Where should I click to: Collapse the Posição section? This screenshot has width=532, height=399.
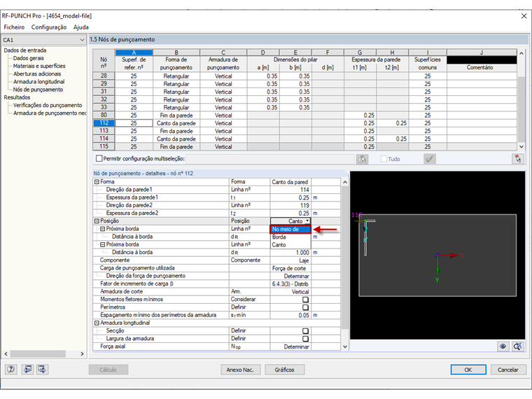point(97,221)
